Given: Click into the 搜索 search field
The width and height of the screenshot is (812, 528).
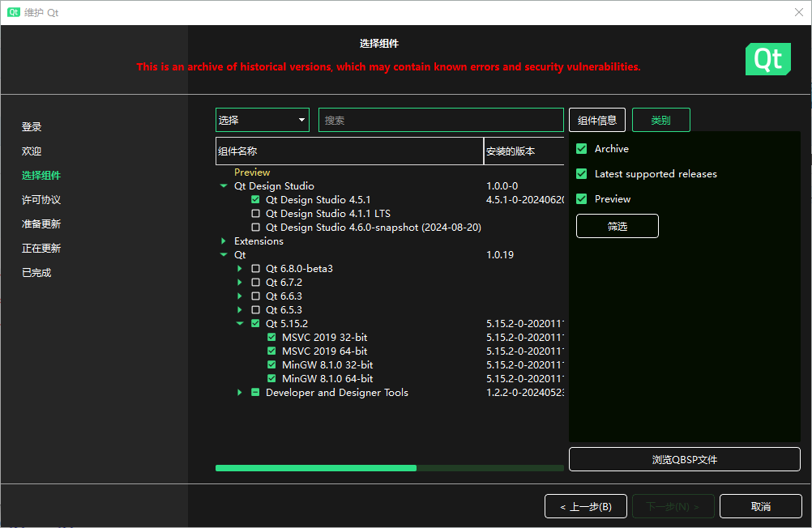Looking at the screenshot, I should point(441,120).
